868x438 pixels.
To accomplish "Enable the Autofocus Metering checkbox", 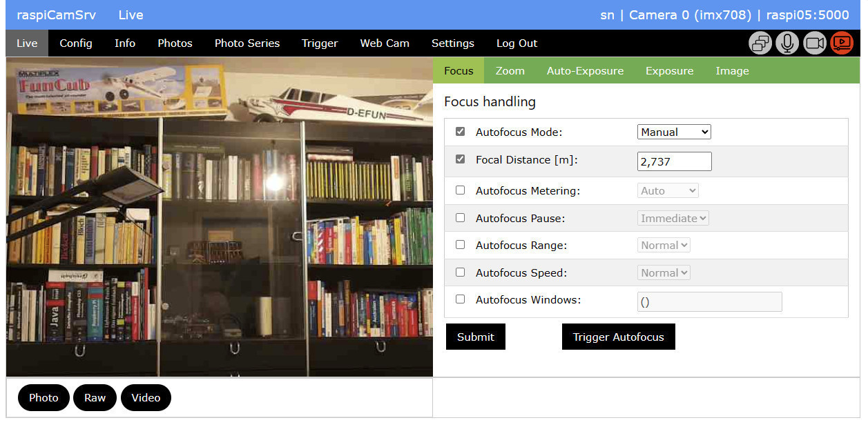I will tap(461, 190).
